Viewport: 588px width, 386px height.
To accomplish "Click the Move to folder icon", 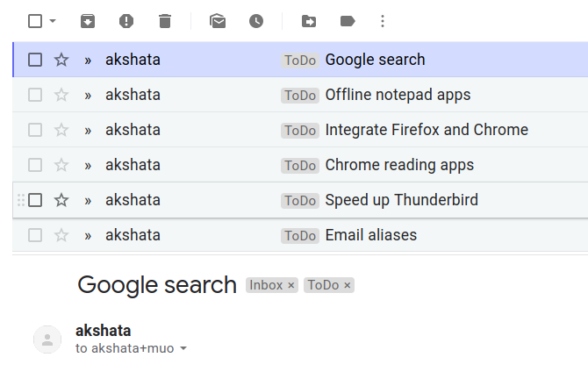I will [x=309, y=21].
